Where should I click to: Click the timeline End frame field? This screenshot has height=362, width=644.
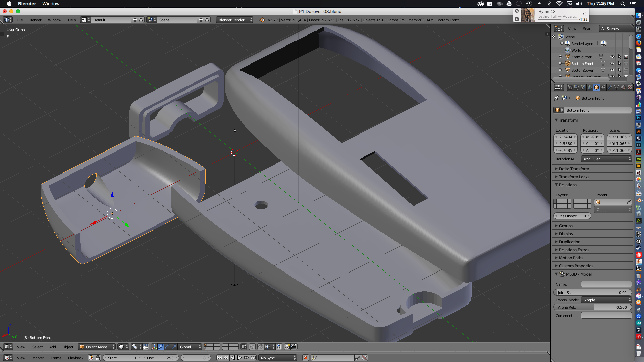(160, 358)
